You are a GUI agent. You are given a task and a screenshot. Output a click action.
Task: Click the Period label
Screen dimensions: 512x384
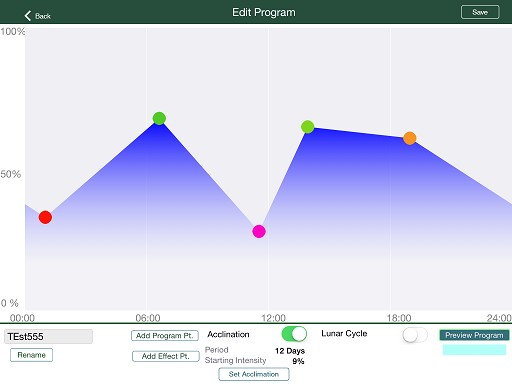click(217, 350)
